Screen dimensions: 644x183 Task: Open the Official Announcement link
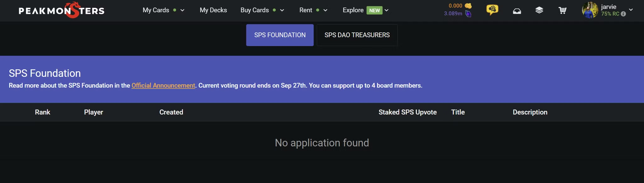[x=163, y=85]
